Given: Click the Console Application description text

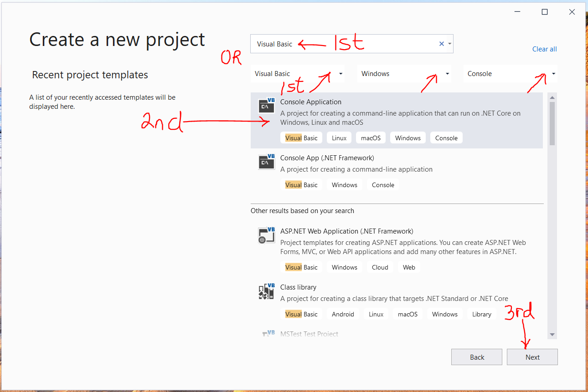Looking at the screenshot, I should coord(400,118).
